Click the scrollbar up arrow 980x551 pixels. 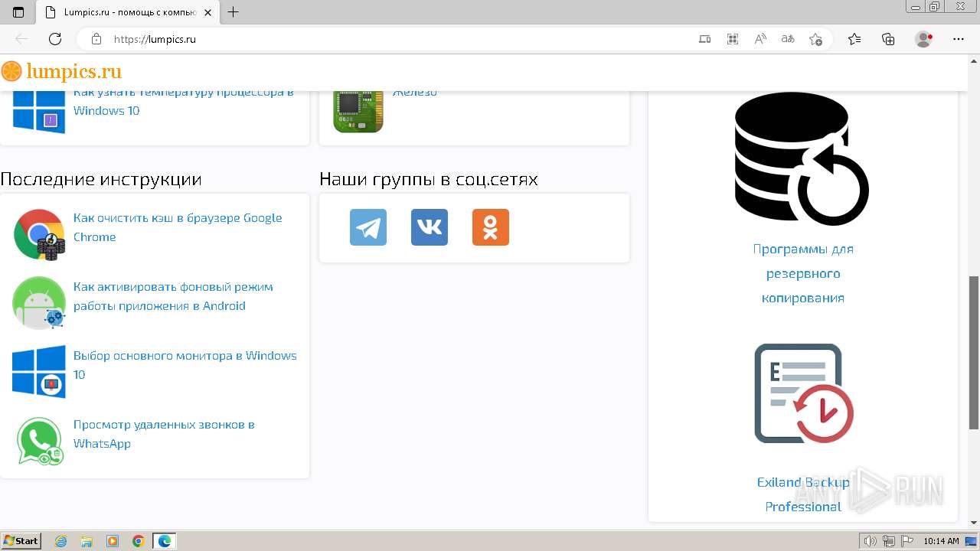tap(974, 60)
